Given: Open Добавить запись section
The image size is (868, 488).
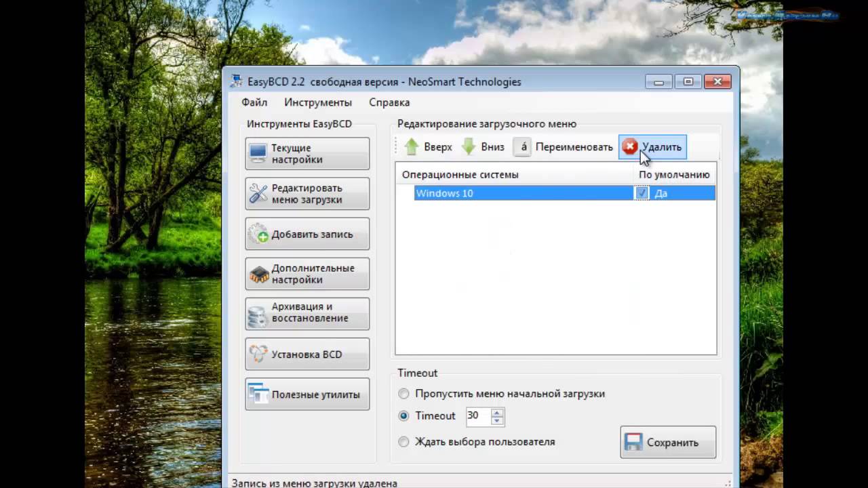Looking at the screenshot, I should click(x=307, y=234).
